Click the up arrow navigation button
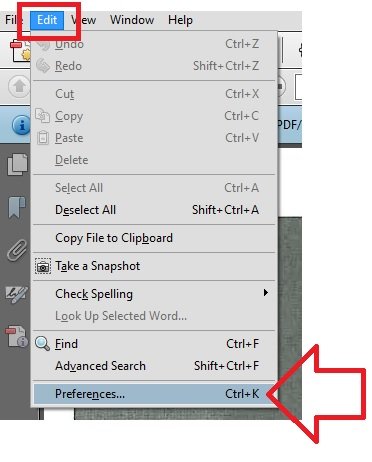 [x=19, y=86]
